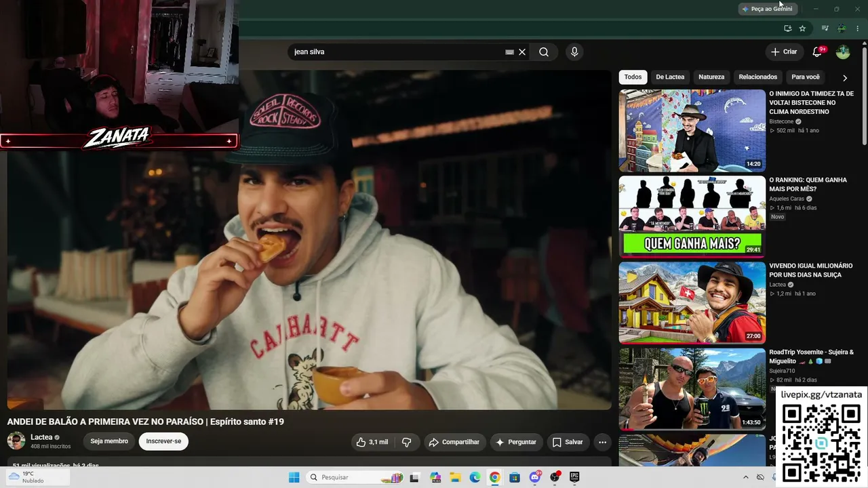The width and height of the screenshot is (868, 488).
Task: Open Microsoft Store from the taskbar
Action: point(515,477)
